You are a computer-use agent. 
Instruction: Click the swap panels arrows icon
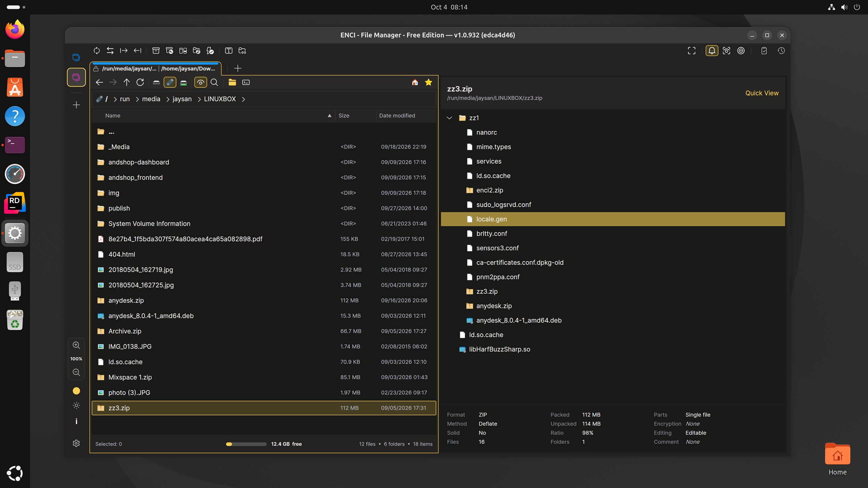[110, 50]
